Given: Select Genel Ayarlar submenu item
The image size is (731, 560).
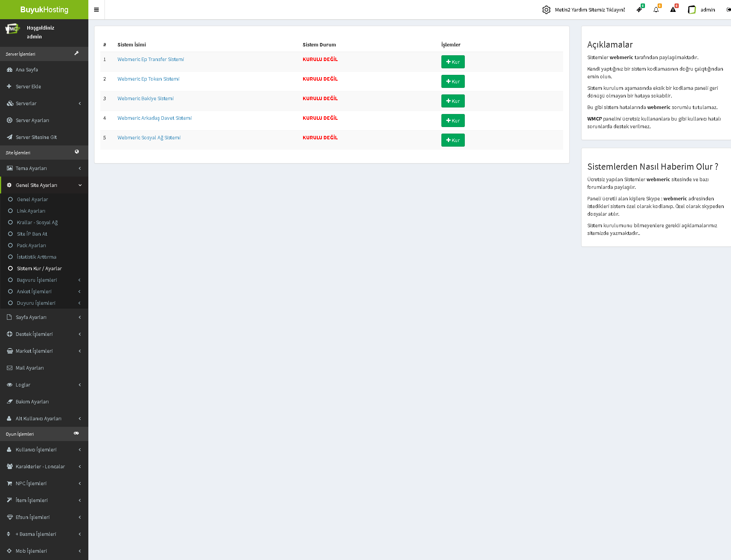Looking at the screenshot, I should (x=32, y=199).
